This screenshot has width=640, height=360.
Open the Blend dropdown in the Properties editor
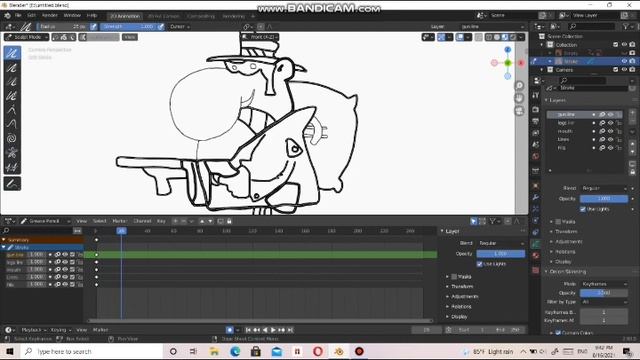604,188
